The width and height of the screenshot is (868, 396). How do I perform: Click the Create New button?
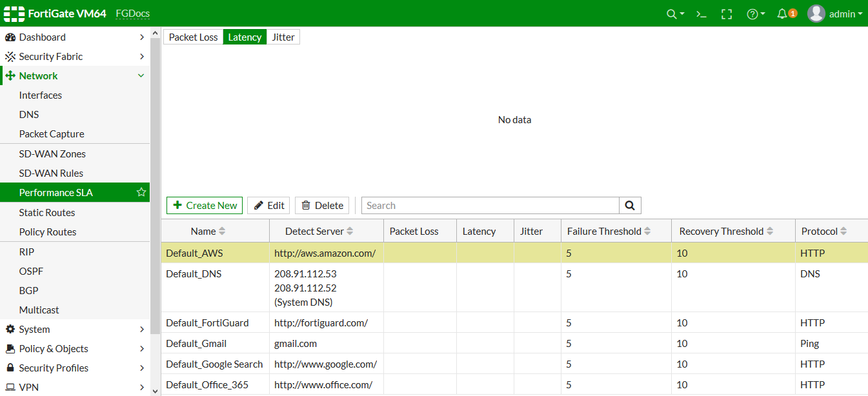point(204,205)
